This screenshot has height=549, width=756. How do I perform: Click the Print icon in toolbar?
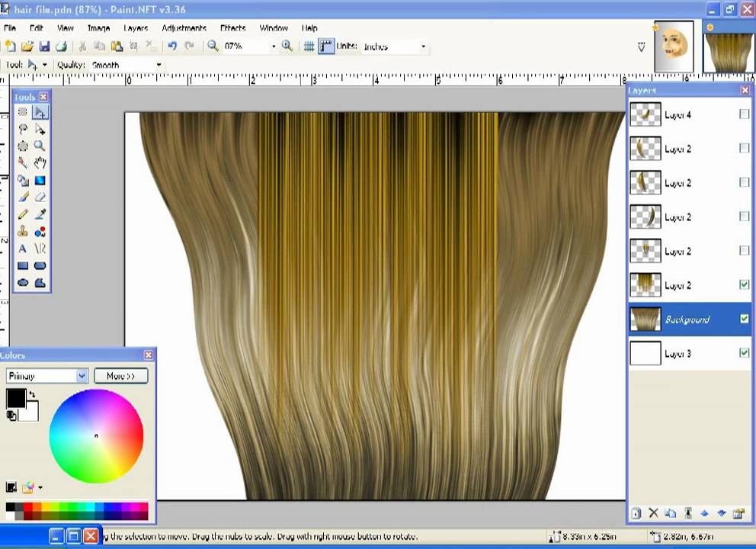61,47
